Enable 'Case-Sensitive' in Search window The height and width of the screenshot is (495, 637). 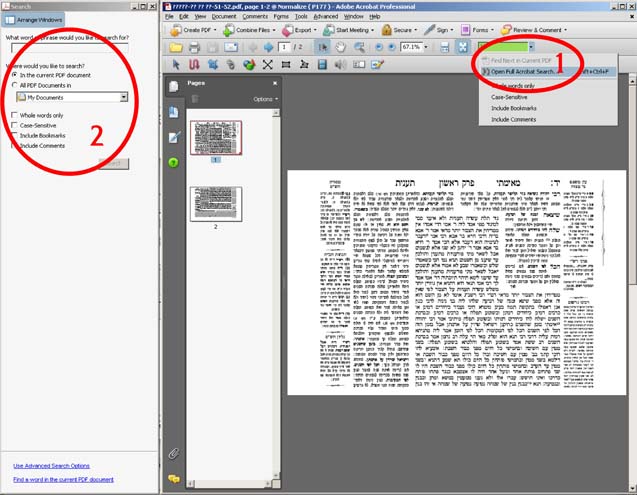(15, 125)
